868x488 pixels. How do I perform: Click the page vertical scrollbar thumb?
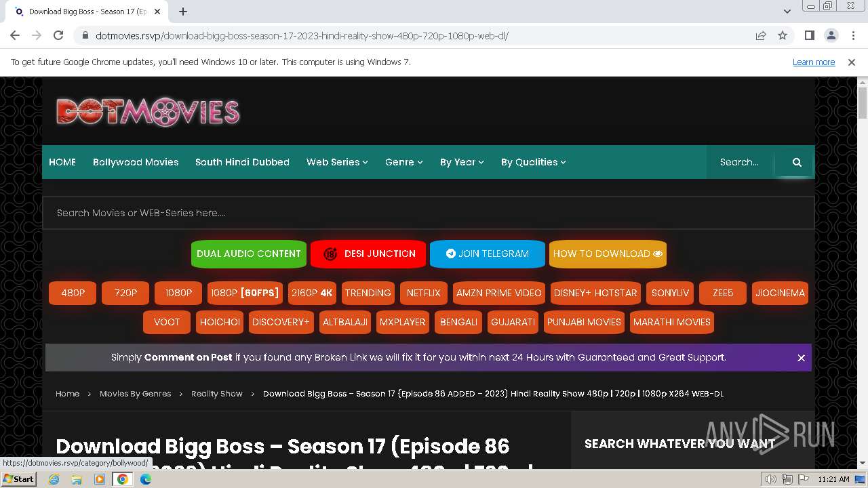pos(862,103)
